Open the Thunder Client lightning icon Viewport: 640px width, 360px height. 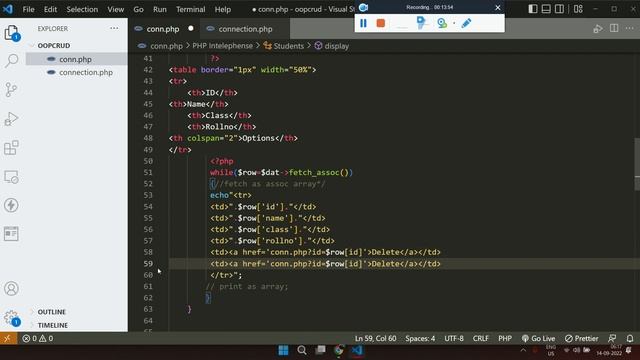click(x=11, y=205)
